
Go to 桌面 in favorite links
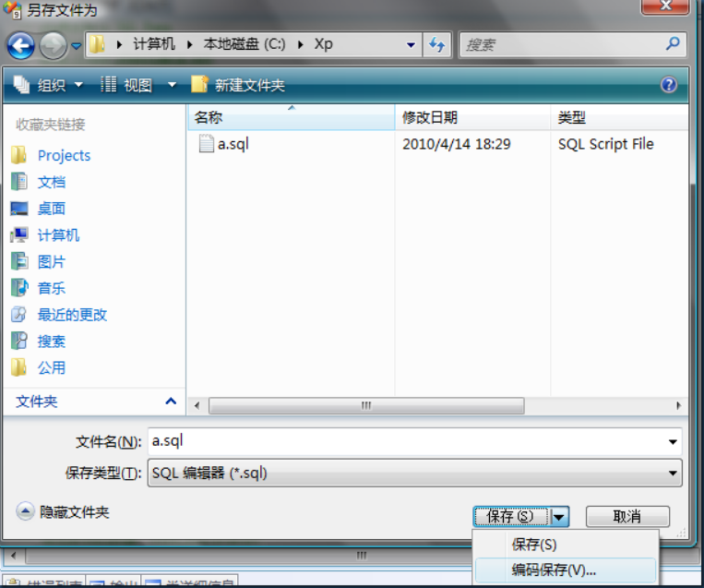[51, 209]
